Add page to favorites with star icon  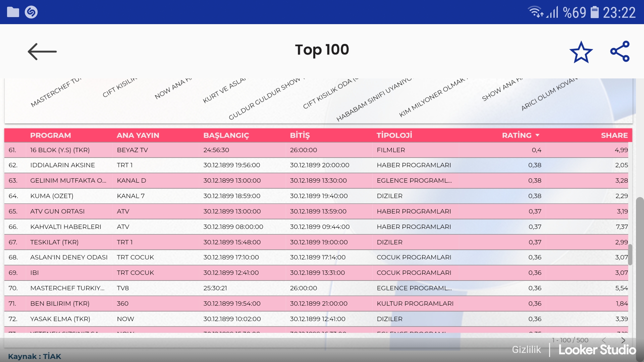click(x=581, y=52)
